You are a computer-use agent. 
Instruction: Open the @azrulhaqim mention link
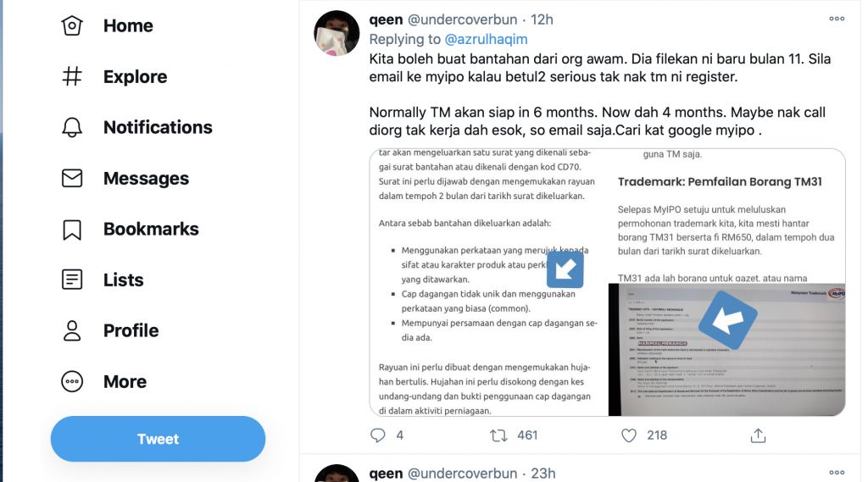coord(486,39)
